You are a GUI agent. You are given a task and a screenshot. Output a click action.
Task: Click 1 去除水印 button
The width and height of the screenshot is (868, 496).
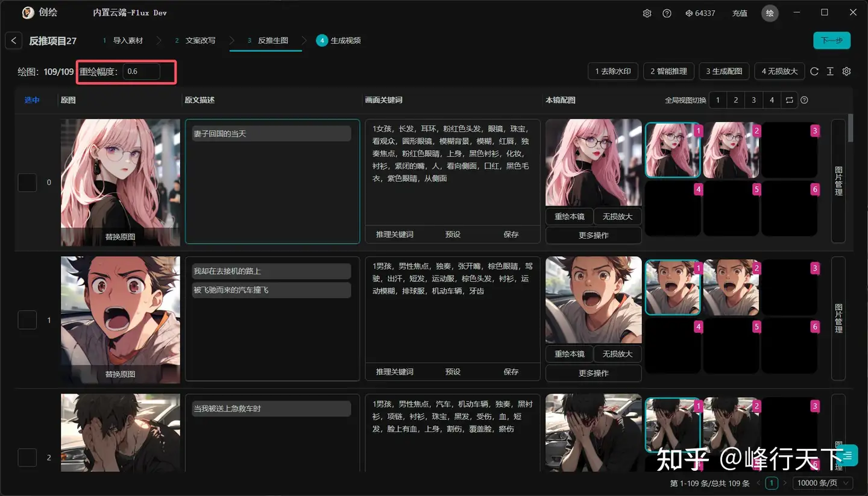pyautogui.click(x=613, y=71)
